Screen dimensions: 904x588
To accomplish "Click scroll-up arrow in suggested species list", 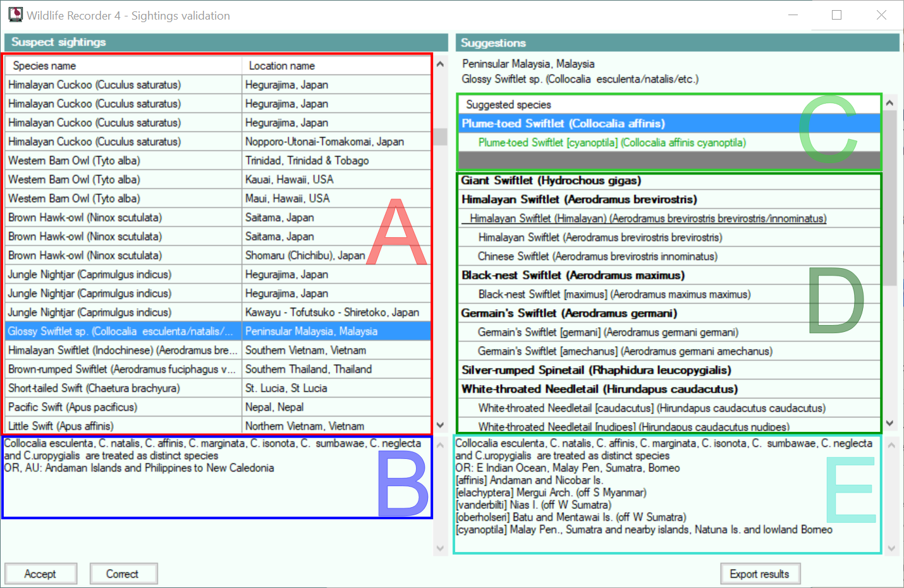I will pos(890,103).
